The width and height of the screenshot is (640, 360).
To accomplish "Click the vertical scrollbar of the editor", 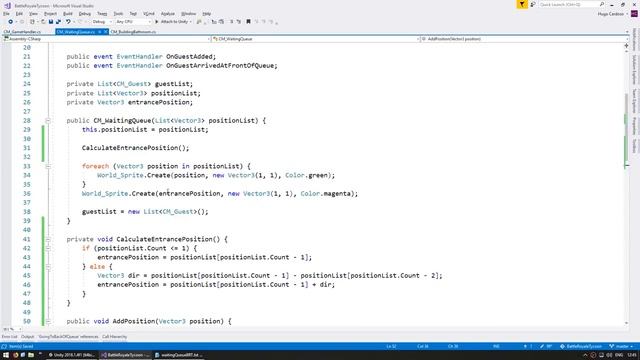I will coord(627,186).
